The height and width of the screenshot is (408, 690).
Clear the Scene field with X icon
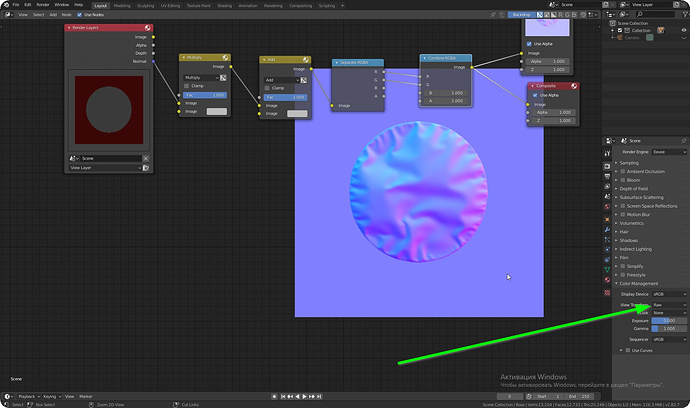pos(146,158)
